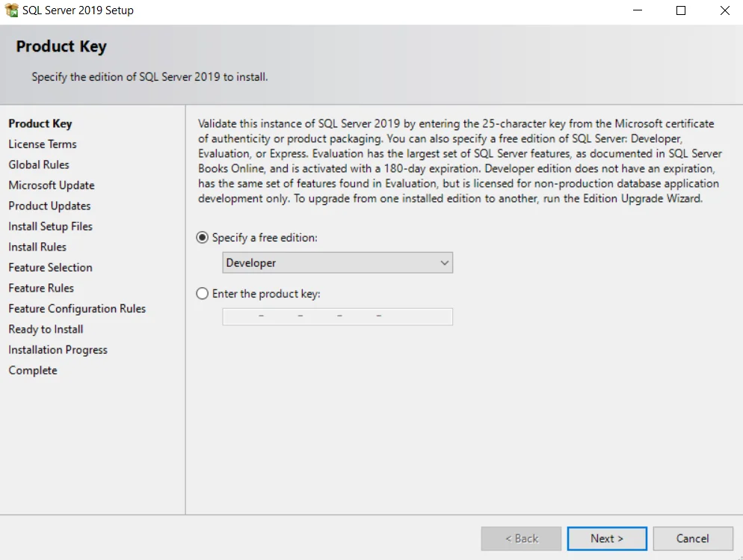The height and width of the screenshot is (560, 743).
Task: Open the Microsoft Update step
Action: [x=52, y=185]
